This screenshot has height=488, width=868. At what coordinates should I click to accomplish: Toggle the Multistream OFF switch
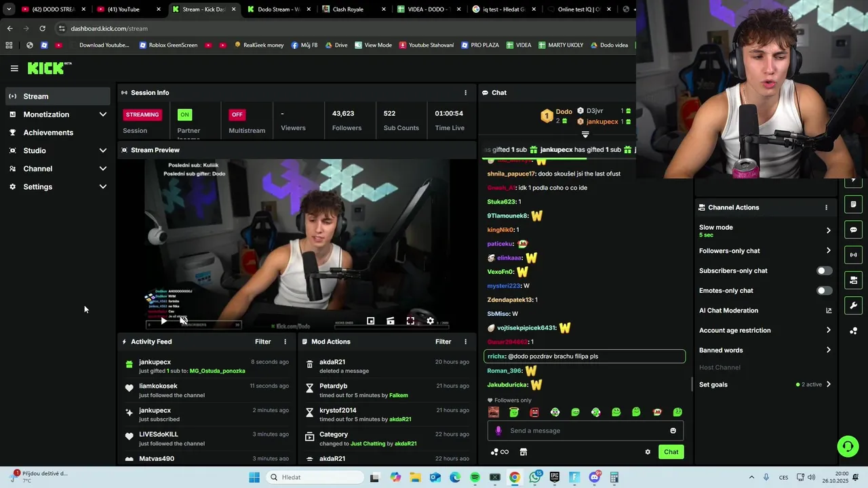[237, 115]
